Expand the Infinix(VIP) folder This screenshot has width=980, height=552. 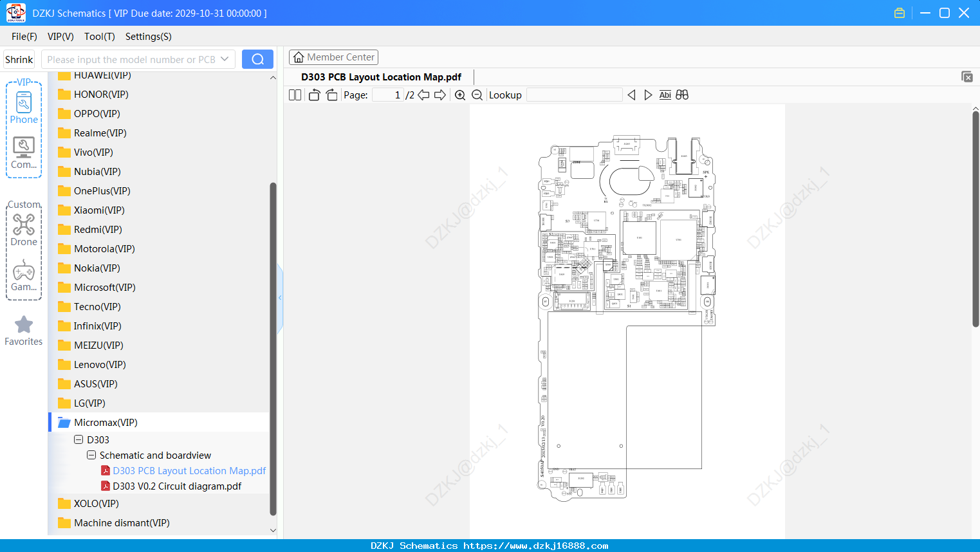click(x=89, y=326)
